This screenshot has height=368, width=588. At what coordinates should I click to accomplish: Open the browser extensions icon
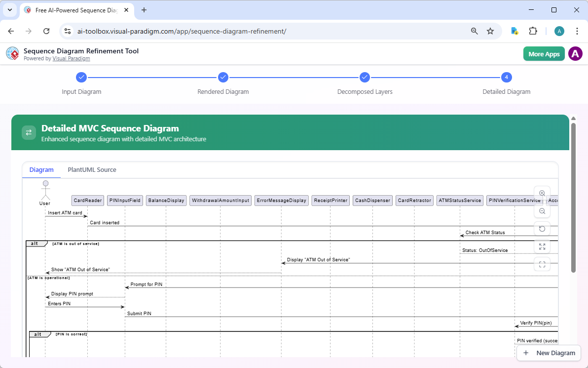tap(533, 31)
